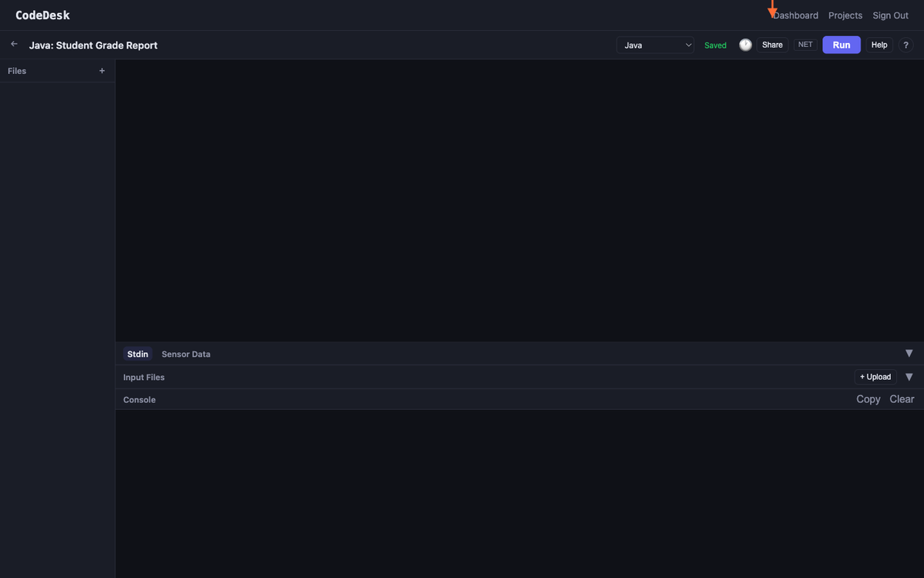This screenshot has height=578, width=924.
Task: Sign Out of CodeDesk
Action: [890, 15]
